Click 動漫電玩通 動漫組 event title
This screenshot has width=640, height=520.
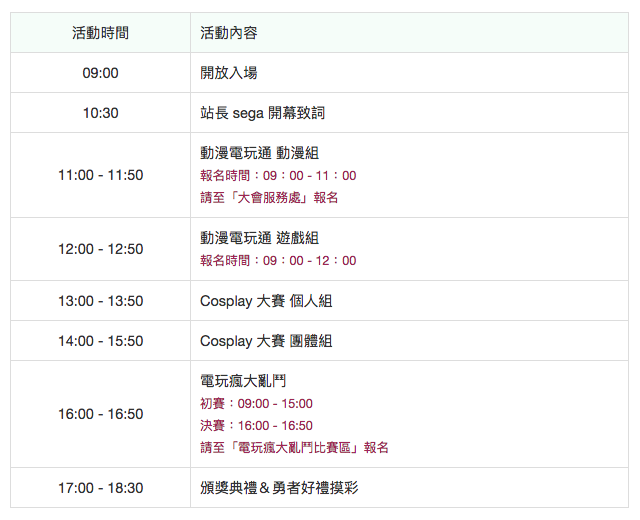click(259, 153)
